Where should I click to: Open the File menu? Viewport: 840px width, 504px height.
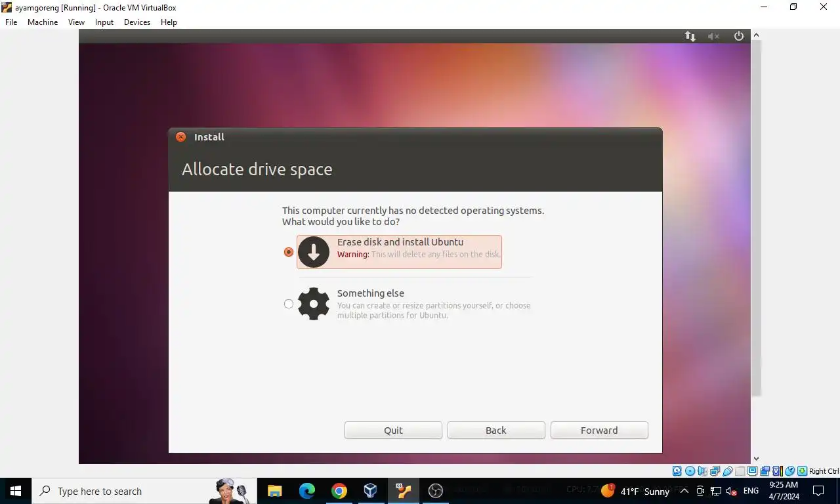tap(11, 22)
